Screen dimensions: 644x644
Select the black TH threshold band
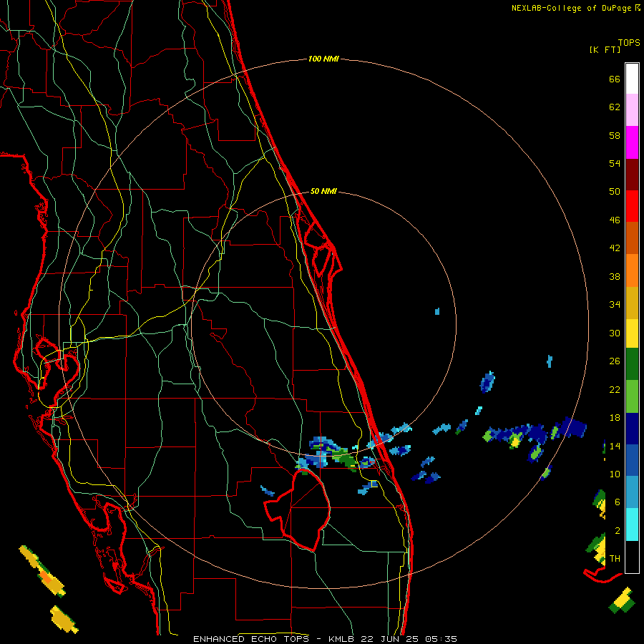(x=632, y=557)
